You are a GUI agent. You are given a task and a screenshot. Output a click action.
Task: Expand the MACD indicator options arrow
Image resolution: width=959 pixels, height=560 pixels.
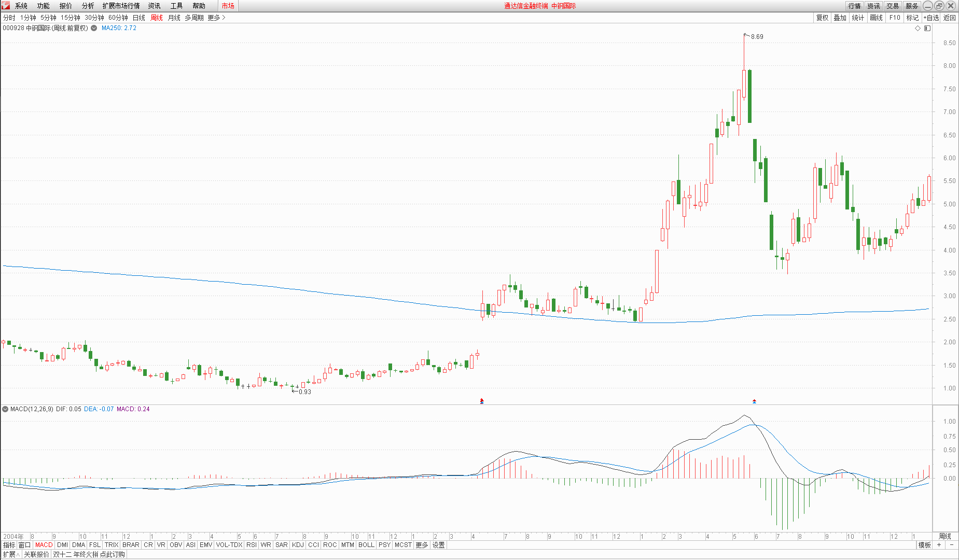click(x=5, y=409)
